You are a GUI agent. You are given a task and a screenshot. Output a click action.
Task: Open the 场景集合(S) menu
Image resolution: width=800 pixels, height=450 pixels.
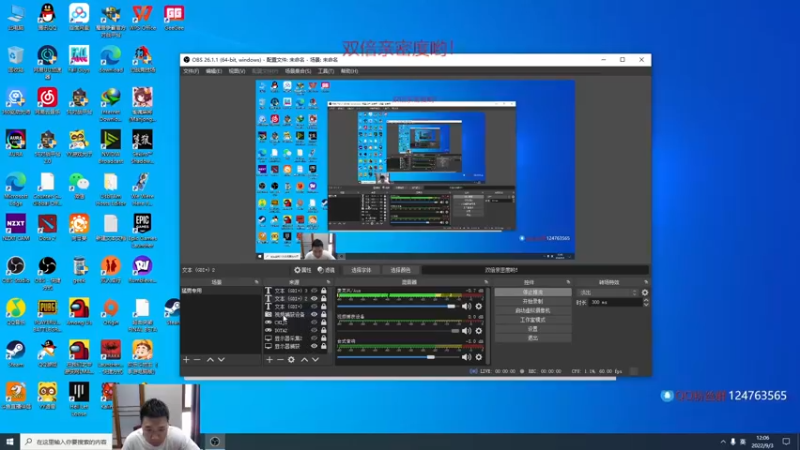(298, 71)
